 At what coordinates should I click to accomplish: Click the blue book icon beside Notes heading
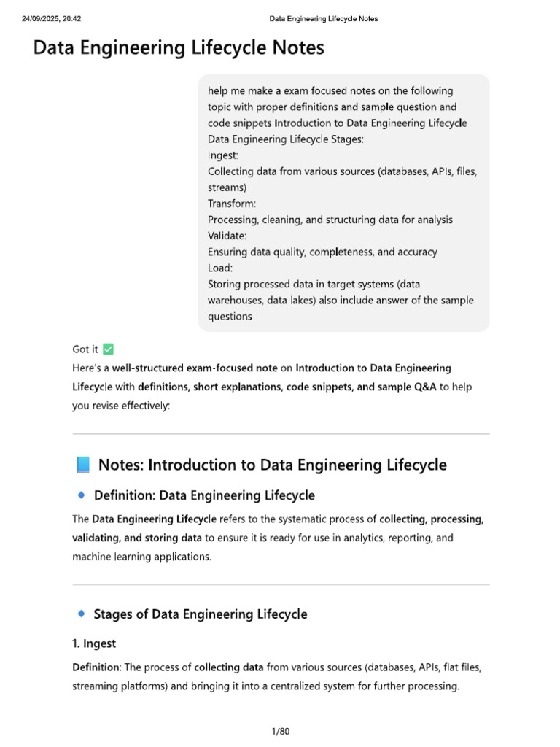pyautogui.click(x=83, y=465)
